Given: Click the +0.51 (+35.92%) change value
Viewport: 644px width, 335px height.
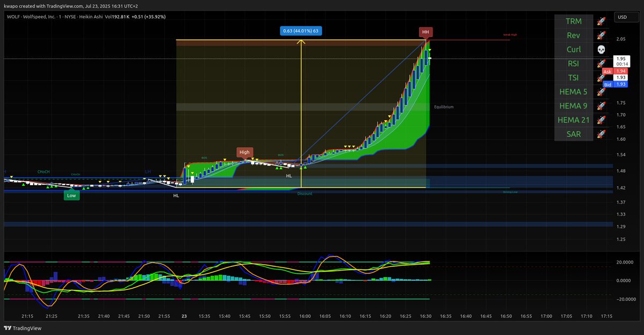Looking at the screenshot, I should (149, 17).
